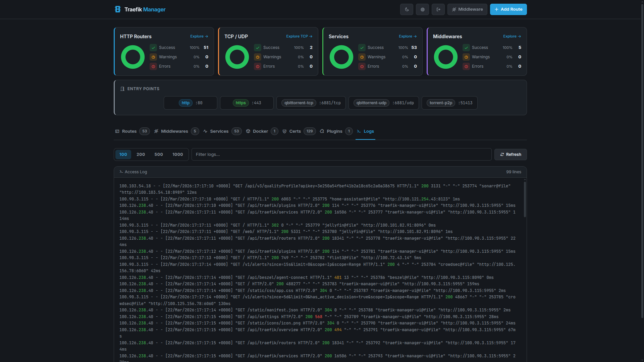Click the Add Route button

point(508,9)
